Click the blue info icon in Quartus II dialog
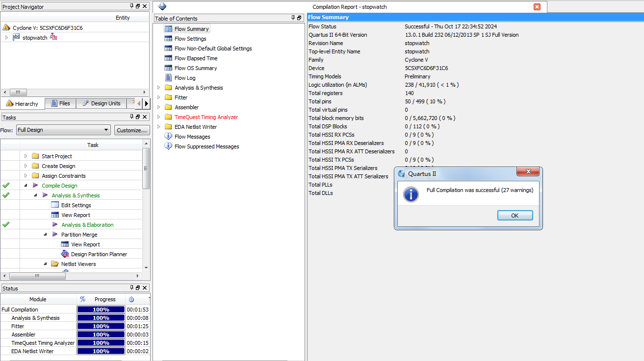The width and height of the screenshot is (644, 361). coord(411,194)
